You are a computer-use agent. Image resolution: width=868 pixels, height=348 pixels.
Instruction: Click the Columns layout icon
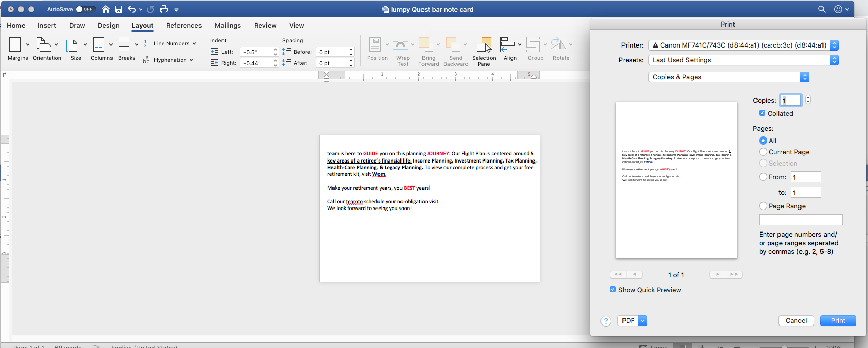[99, 45]
